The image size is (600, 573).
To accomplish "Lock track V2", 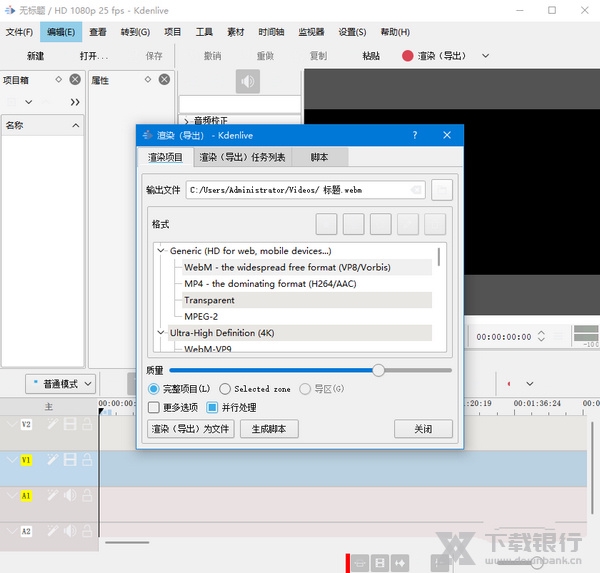I will (87, 424).
